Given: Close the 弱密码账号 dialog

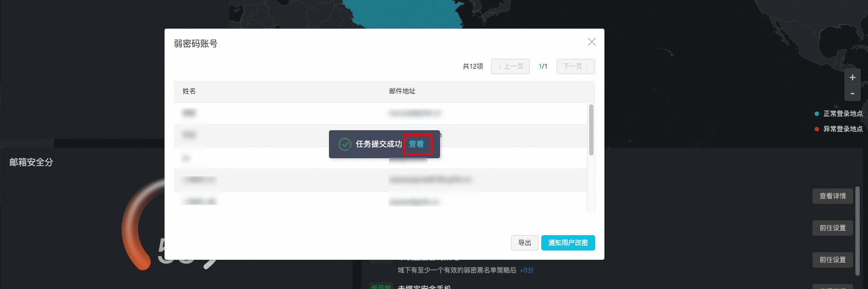Looking at the screenshot, I should (x=591, y=42).
